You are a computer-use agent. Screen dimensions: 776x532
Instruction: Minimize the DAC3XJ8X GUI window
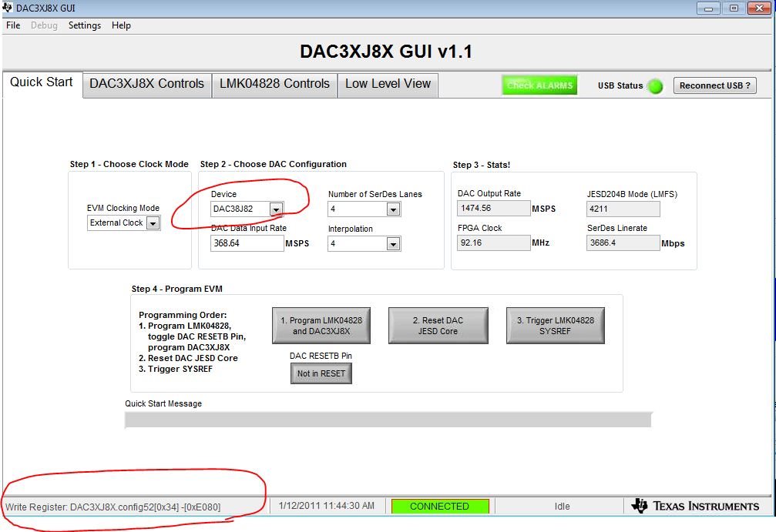pyautogui.click(x=709, y=8)
